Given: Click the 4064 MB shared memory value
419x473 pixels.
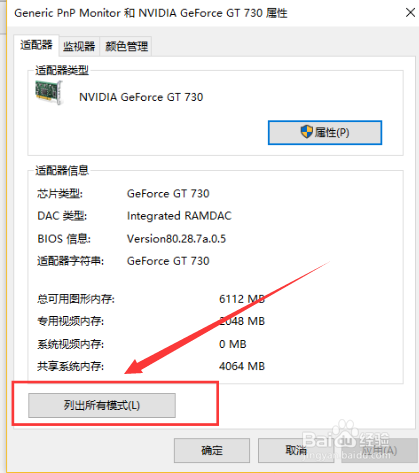Looking at the screenshot, I should coord(242,366).
